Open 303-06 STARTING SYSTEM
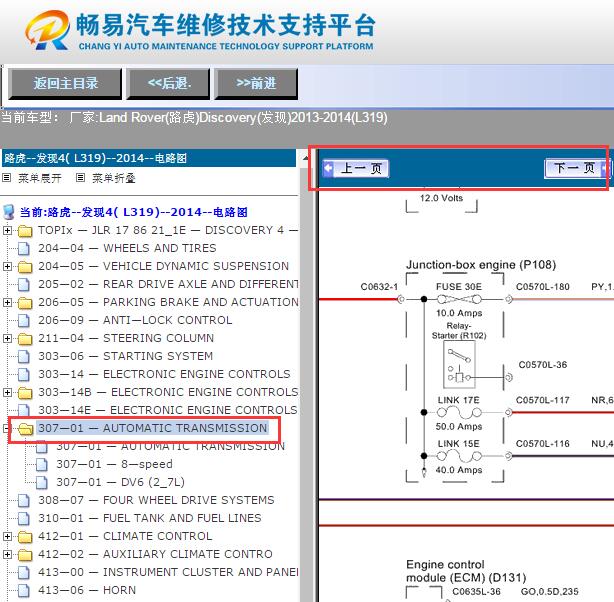The width and height of the screenshot is (614, 602). tap(126, 356)
